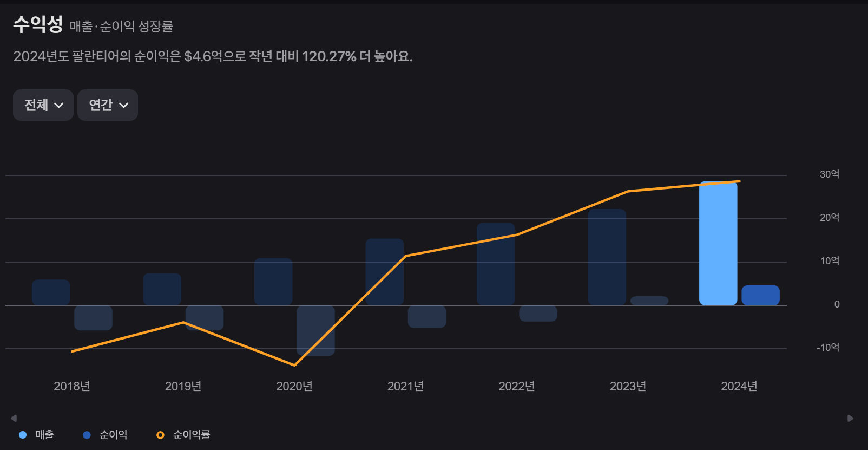Toggle the 매출 legend series
The width and height of the screenshot is (868, 450).
(x=36, y=434)
